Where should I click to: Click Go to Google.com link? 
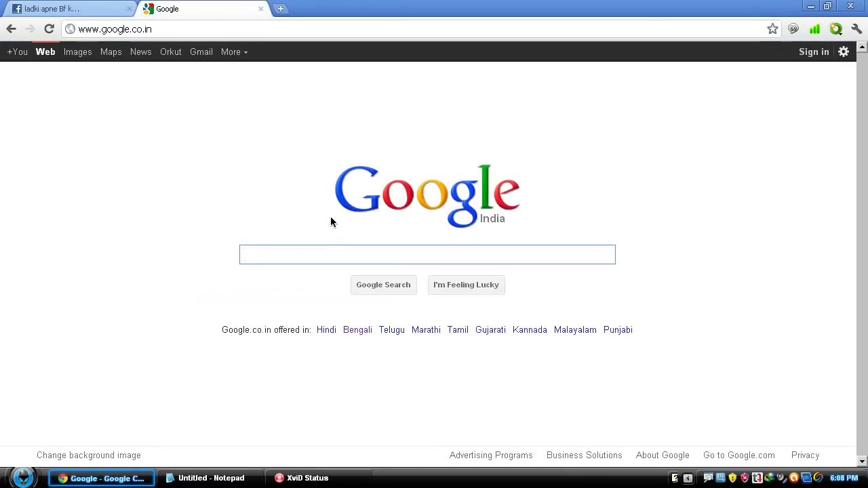(739, 455)
